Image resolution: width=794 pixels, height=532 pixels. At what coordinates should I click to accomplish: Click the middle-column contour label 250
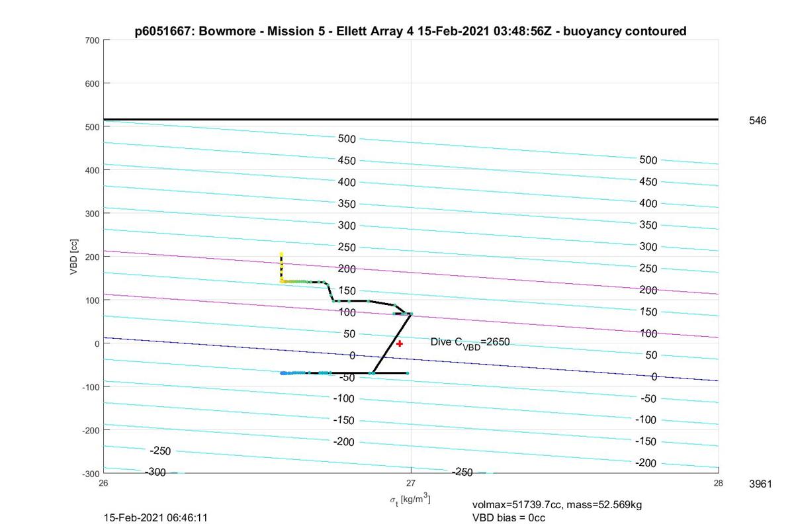pos(347,247)
